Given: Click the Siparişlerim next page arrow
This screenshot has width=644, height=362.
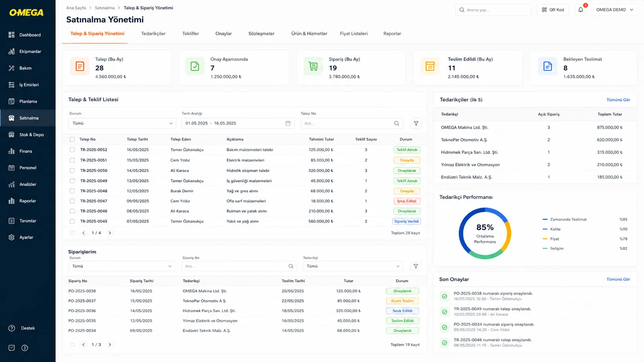Looking at the screenshot, I should click(x=110, y=345).
